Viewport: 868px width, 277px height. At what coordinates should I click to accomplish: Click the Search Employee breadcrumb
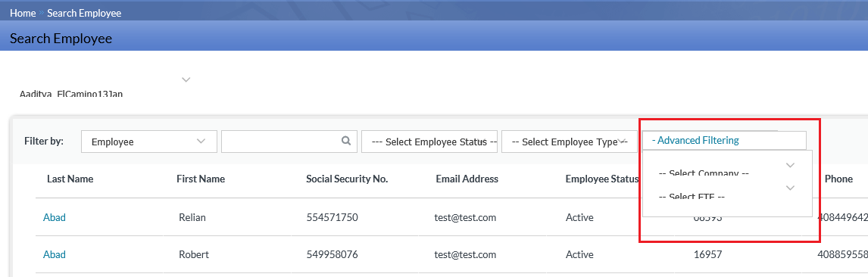click(x=84, y=13)
